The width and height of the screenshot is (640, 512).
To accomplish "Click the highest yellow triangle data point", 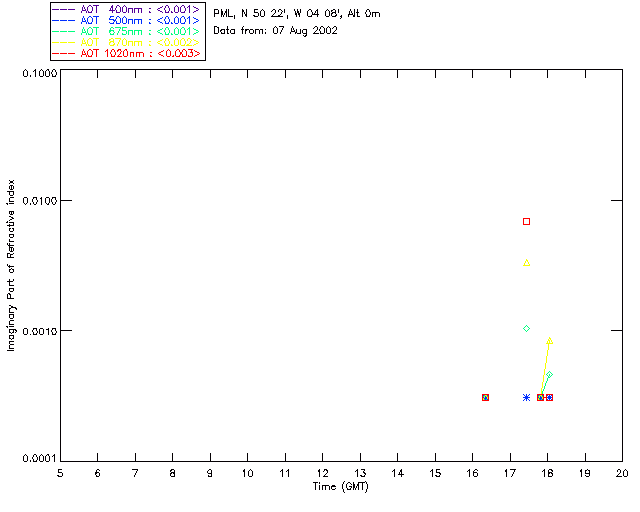I will (x=527, y=263).
